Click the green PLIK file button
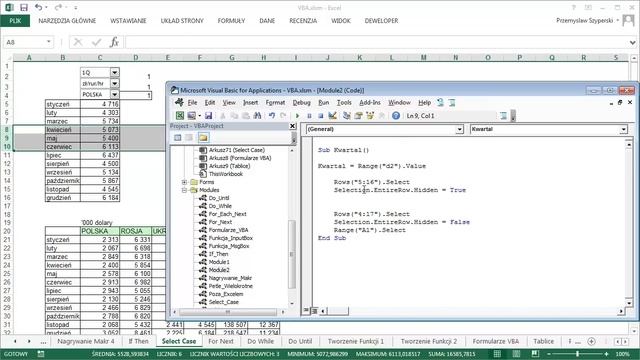 [15, 21]
